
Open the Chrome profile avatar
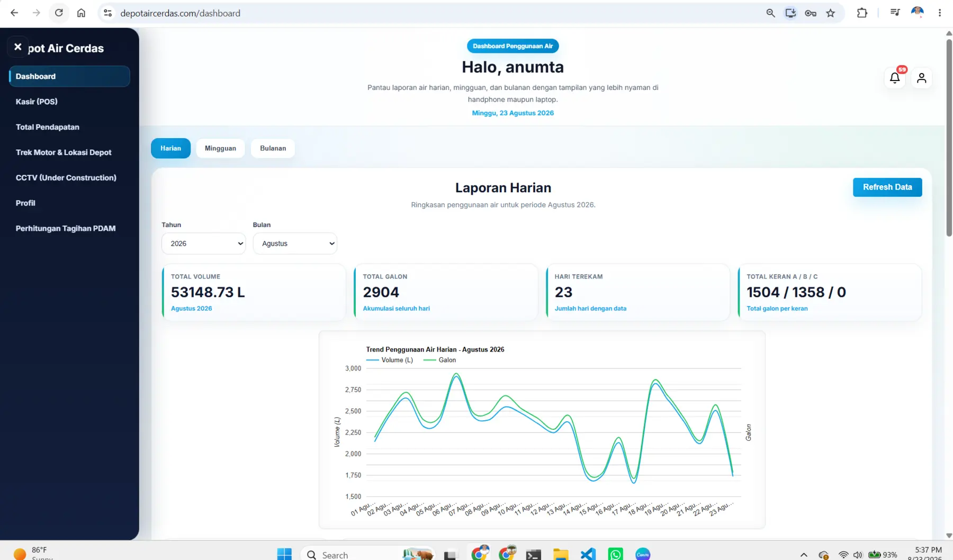918,13
